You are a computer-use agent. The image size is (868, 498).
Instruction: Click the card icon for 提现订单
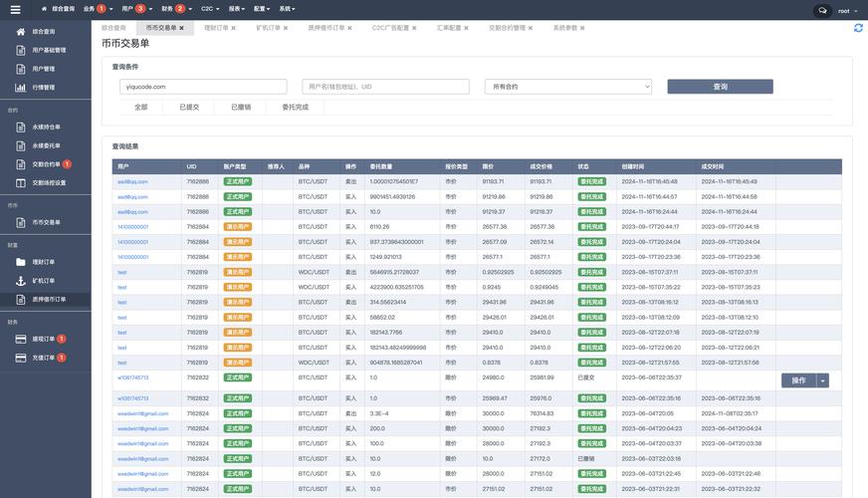pos(21,339)
